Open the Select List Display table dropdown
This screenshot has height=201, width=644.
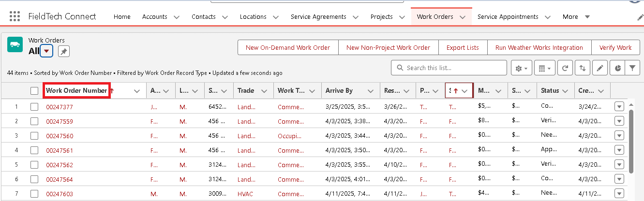545,68
